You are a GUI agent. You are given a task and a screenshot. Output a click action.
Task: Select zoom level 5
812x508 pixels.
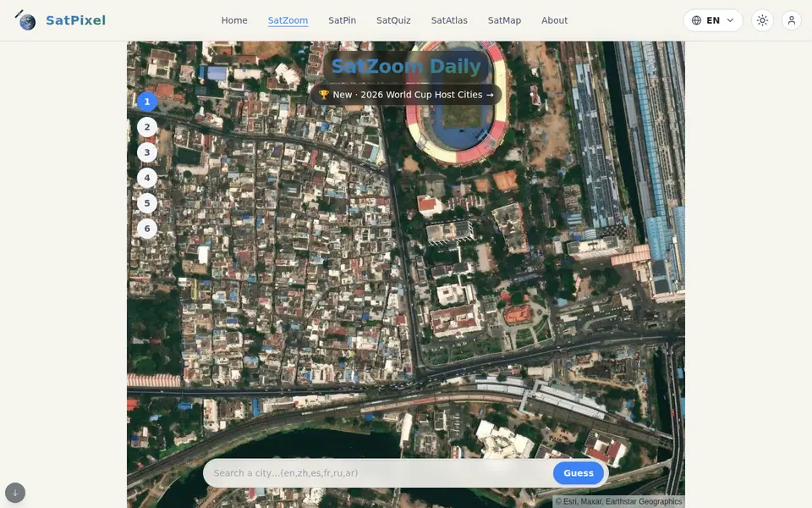[147, 203]
